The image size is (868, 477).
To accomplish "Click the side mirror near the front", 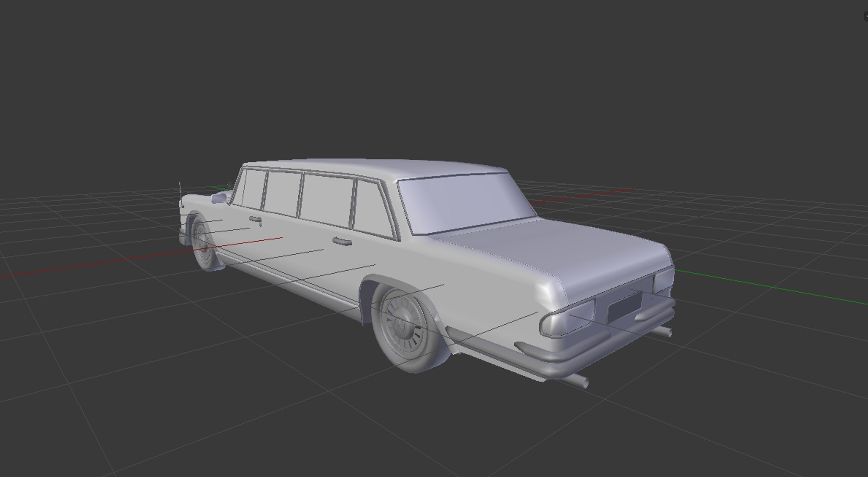I will (x=219, y=197).
